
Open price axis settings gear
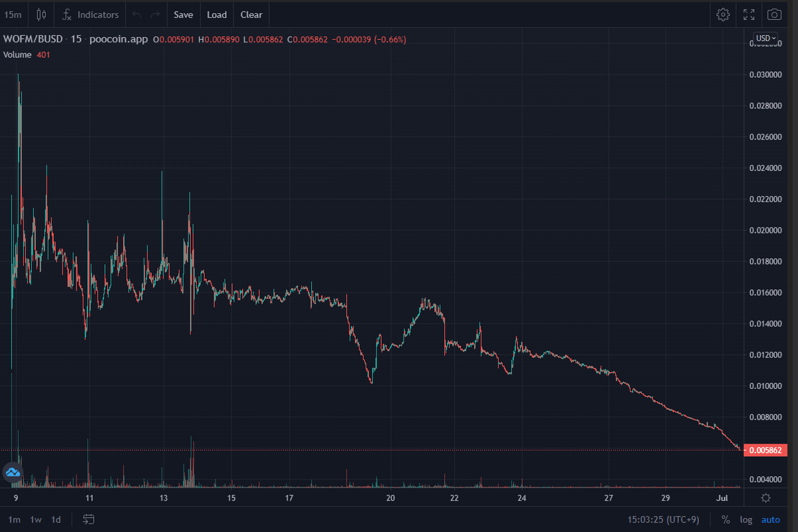[765, 497]
